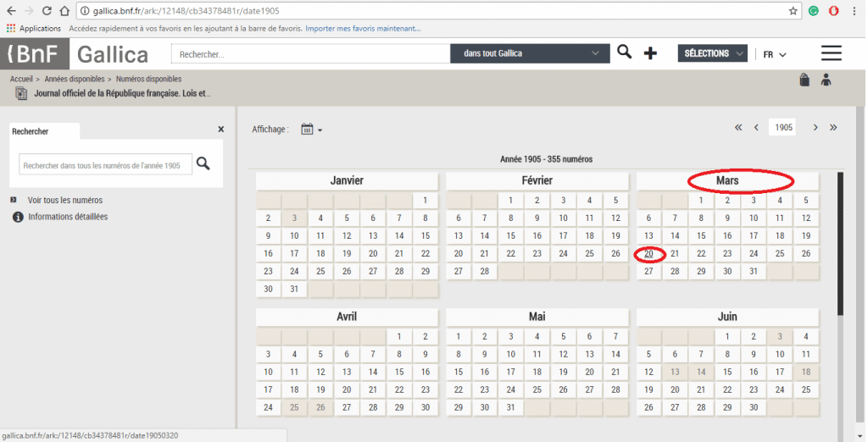Click the sidebar year search magnifier
The height and width of the screenshot is (442, 868).
(x=203, y=163)
